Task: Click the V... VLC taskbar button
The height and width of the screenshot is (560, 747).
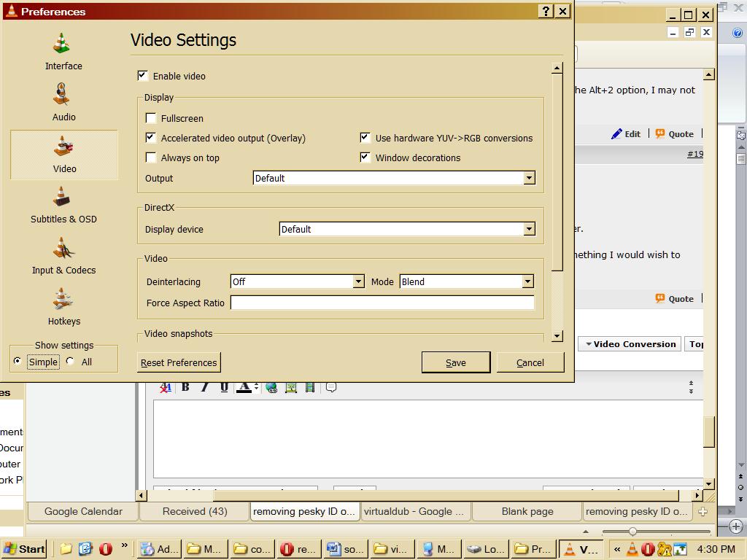Action: (581, 549)
